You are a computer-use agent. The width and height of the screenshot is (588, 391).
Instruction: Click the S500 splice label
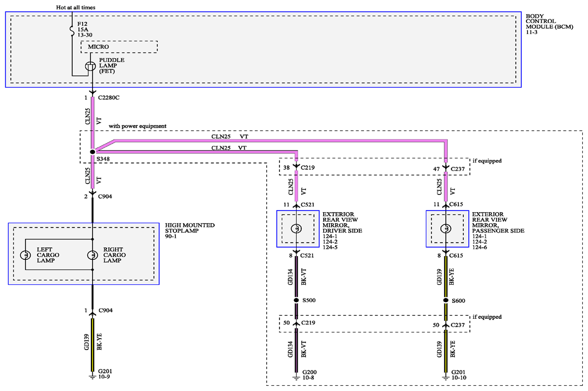tap(309, 300)
